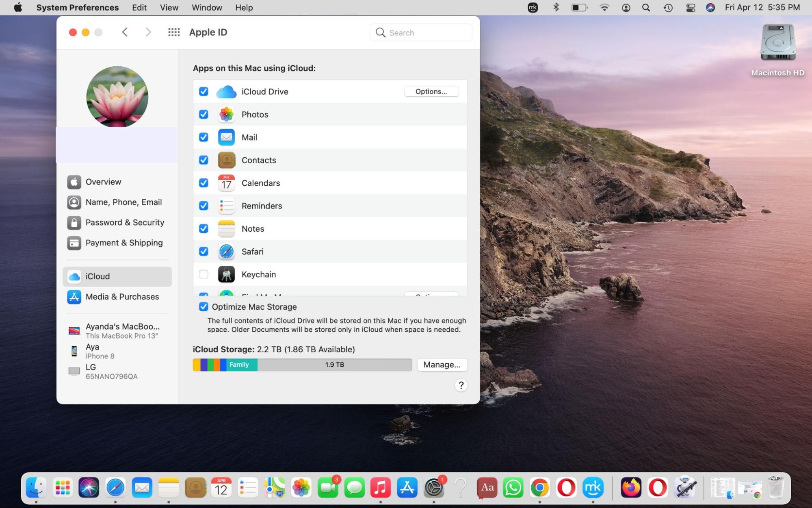The image size is (812, 508).
Task: Show all preferences grid icon
Action: tap(174, 32)
